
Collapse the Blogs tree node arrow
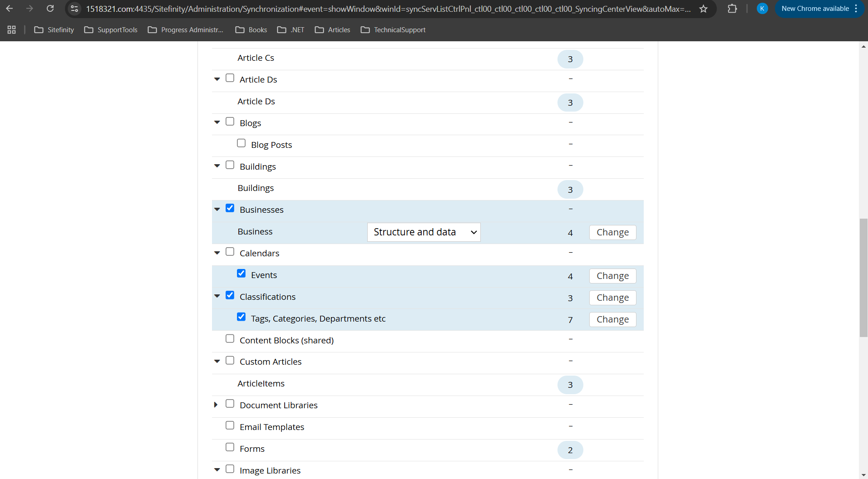(217, 122)
